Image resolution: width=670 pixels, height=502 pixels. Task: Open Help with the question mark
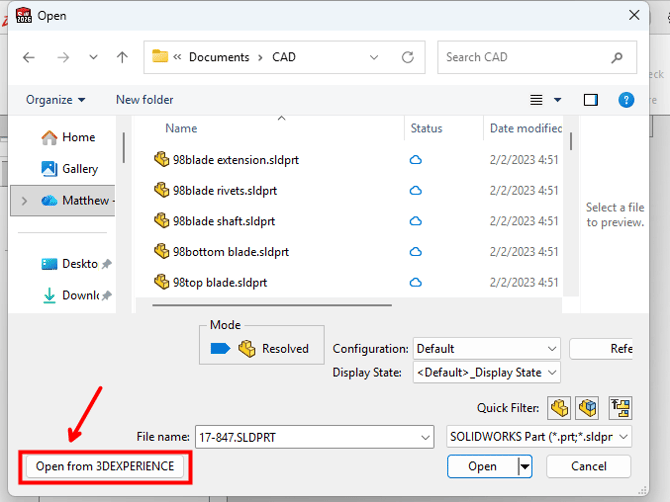point(626,100)
